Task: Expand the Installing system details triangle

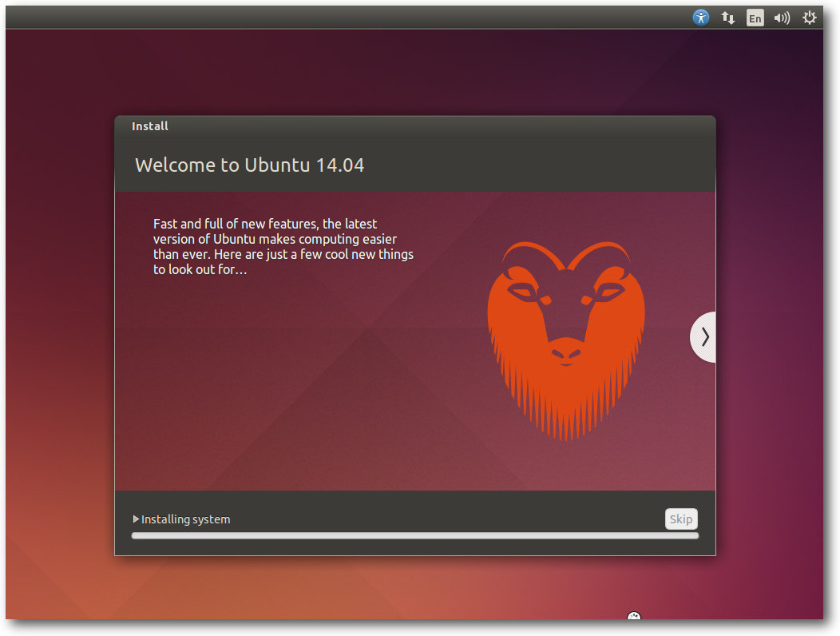Action: pyautogui.click(x=136, y=519)
